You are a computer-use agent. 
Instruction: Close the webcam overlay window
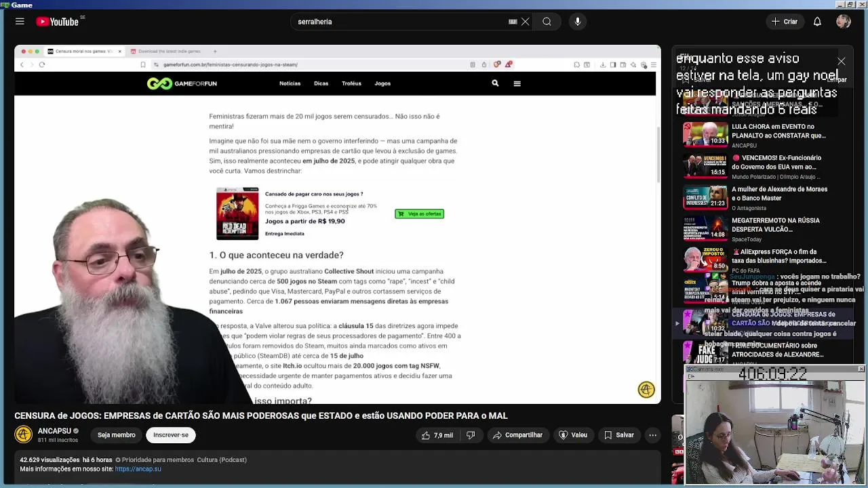click(861, 369)
